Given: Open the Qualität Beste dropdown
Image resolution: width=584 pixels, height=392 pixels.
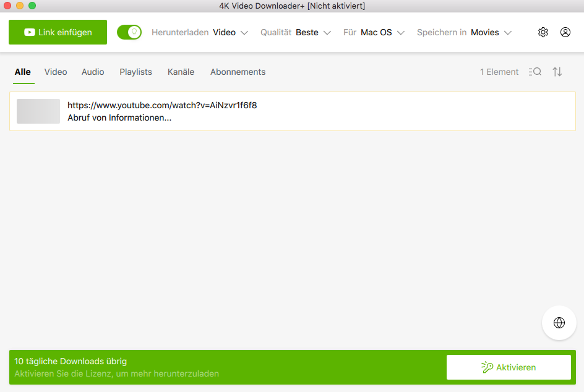Looking at the screenshot, I should click(x=296, y=32).
